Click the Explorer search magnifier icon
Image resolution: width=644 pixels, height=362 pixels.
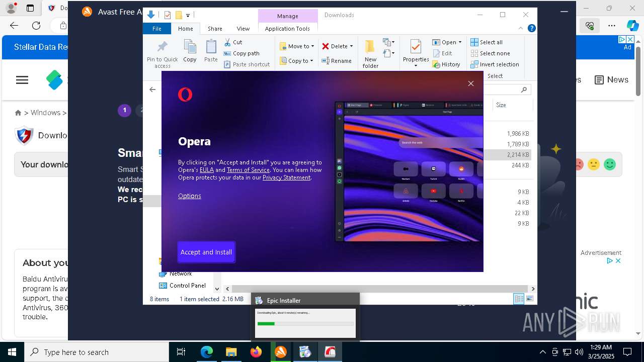[x=524, y=89]
